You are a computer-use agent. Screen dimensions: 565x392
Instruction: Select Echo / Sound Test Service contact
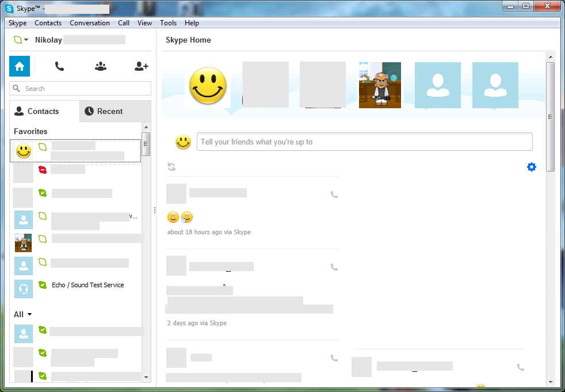click(x=87, y=285)
